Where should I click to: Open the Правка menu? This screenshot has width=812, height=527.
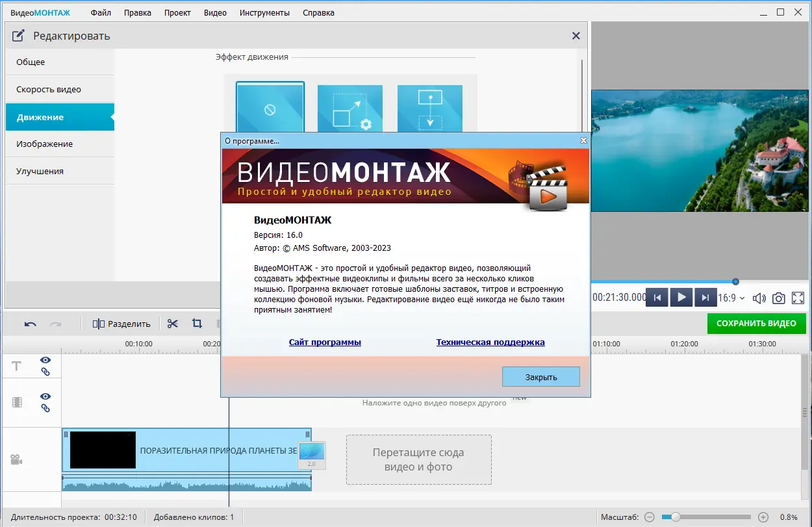coord(137,12)
